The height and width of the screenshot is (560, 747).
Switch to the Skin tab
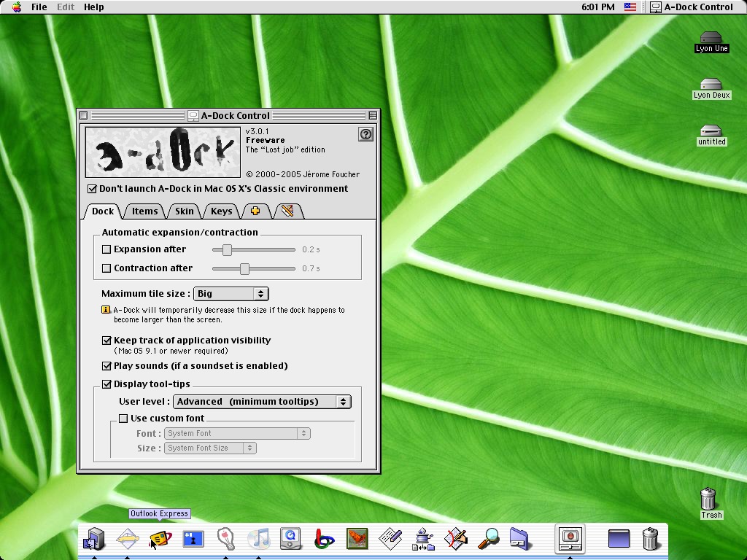[185, 211]
